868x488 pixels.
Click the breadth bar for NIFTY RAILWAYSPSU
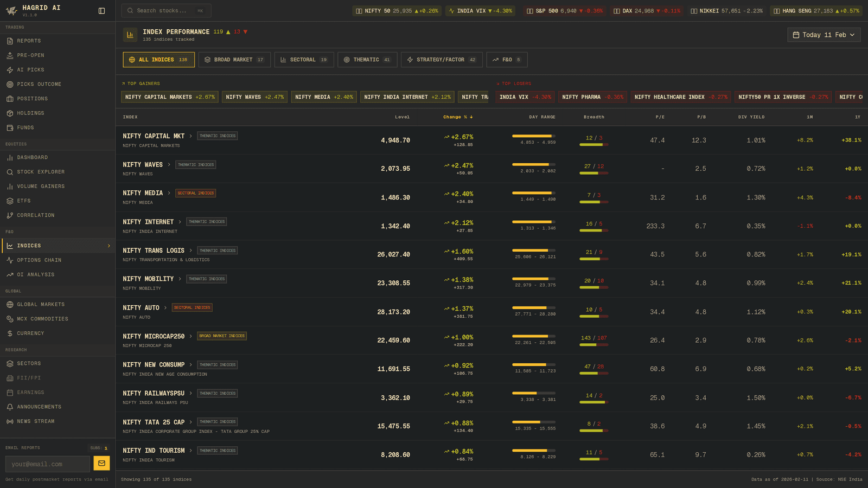[594, 402]
